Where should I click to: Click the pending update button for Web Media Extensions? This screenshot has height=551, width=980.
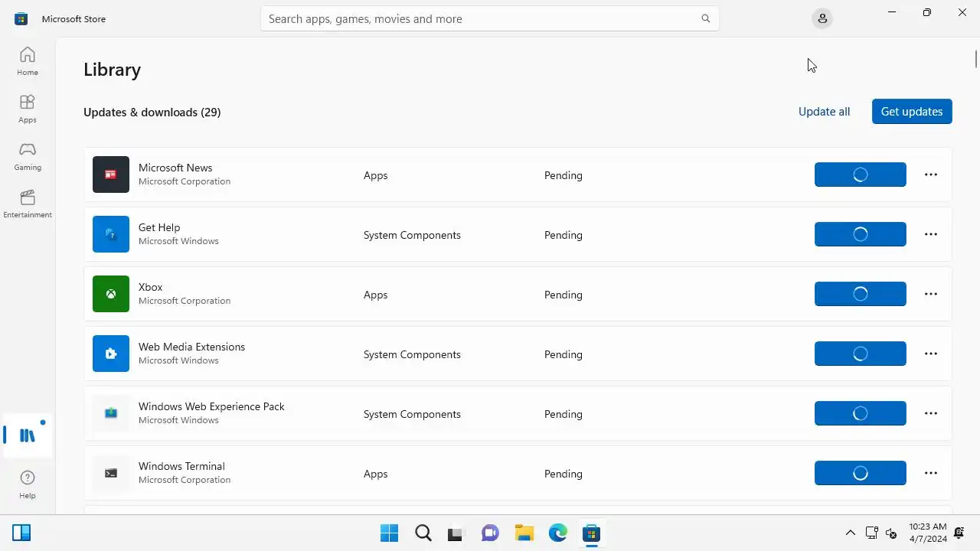point(861,354)
